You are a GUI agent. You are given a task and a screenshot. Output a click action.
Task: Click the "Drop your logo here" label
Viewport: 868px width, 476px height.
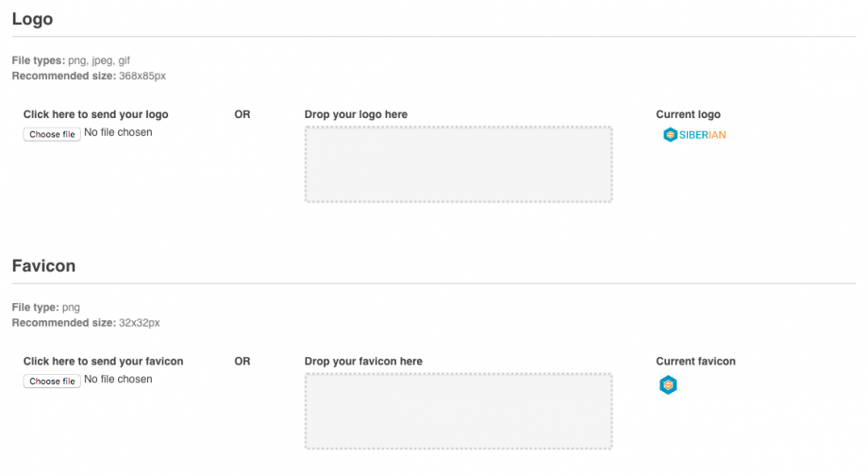click(356, 115)
